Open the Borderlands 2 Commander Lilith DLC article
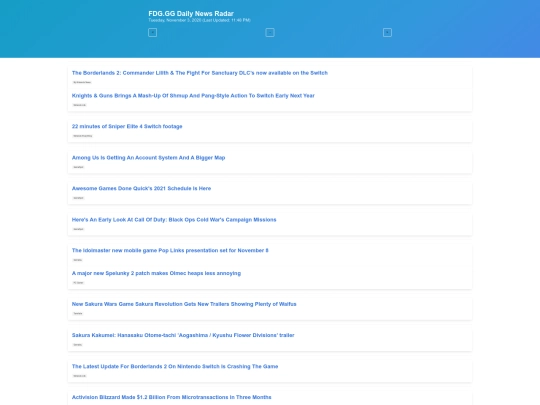This screenshot has width=540, height=405. (x=200, y=73)
